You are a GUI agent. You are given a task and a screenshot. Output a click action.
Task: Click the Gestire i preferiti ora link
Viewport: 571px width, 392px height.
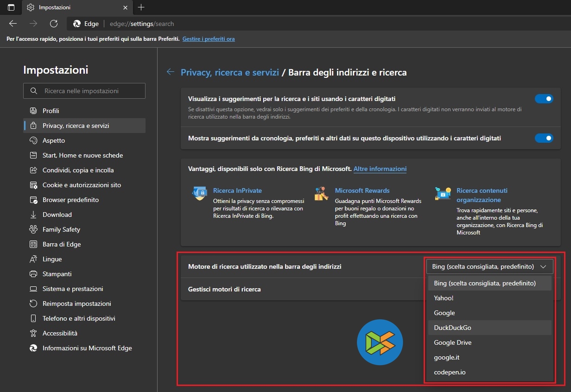tap(209, 39)
